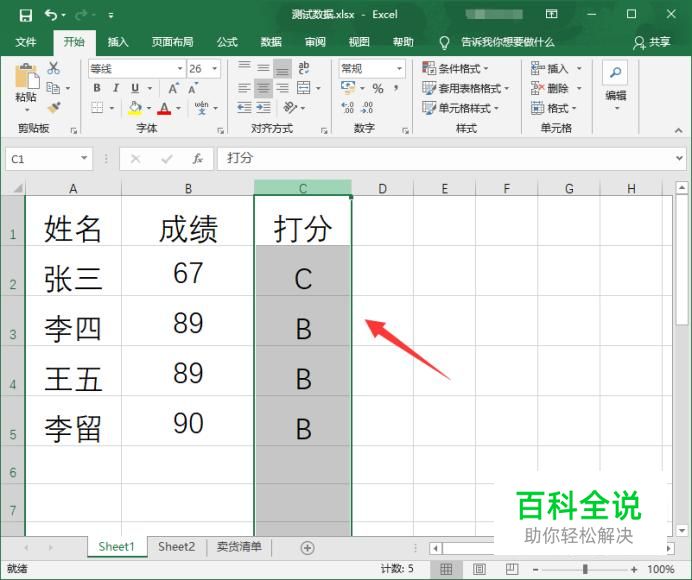Click the Cut scissors icon
Viewport: 692px width, 580px height.
(x=53, y=68)
